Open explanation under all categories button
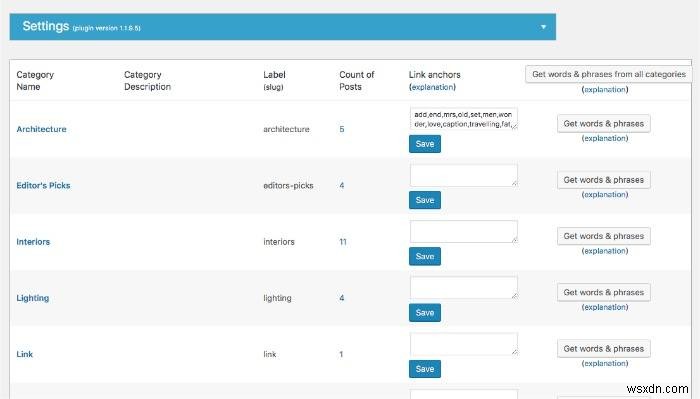 (x=605, y=89)
